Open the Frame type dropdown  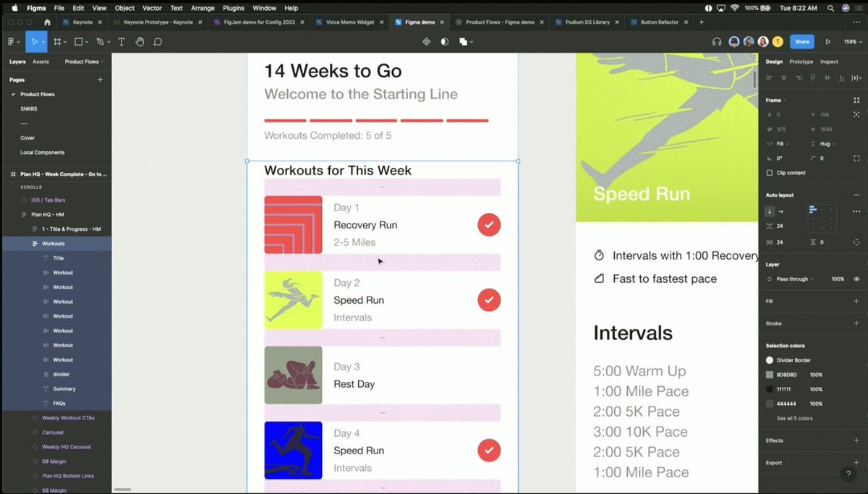[x=776, y=100]
